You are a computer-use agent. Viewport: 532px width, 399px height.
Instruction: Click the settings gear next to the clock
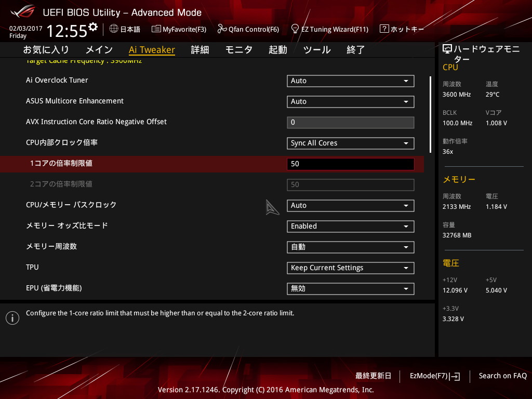tap(93, 26)
